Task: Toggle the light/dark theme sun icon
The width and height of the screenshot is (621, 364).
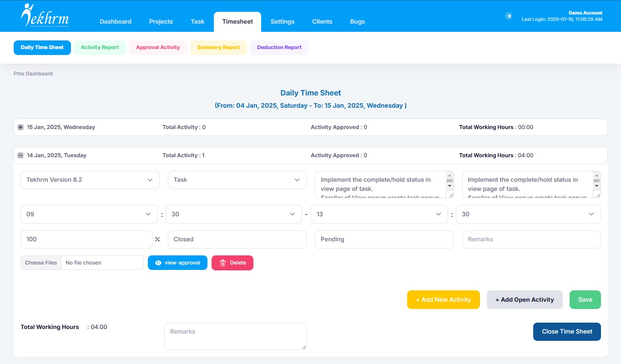Action: click(509, 16)
